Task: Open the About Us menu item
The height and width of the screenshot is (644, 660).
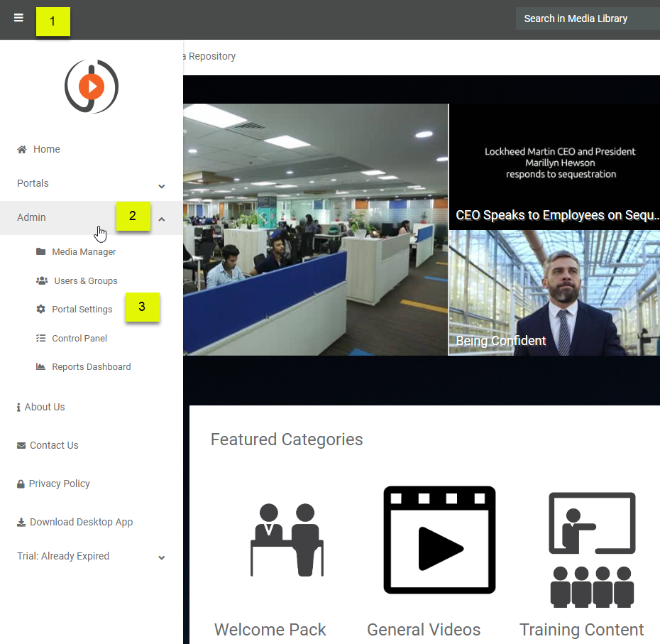Action: [x=44, y=407]
